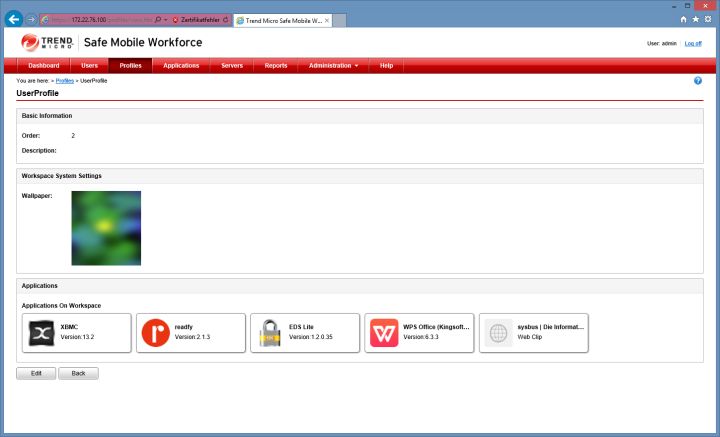Follow the Profiles breadcrumb link
Screen dimensions: 720x437
click(x=65, y=80)
